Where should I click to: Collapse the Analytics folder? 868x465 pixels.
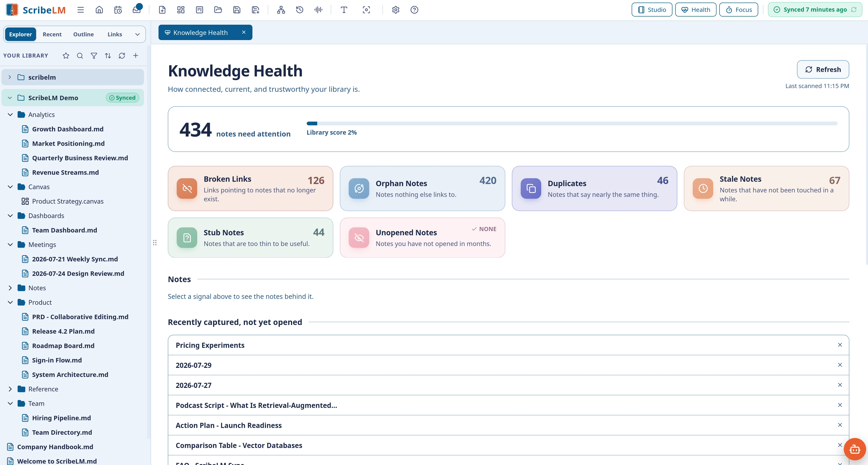(x=10, y=114)
